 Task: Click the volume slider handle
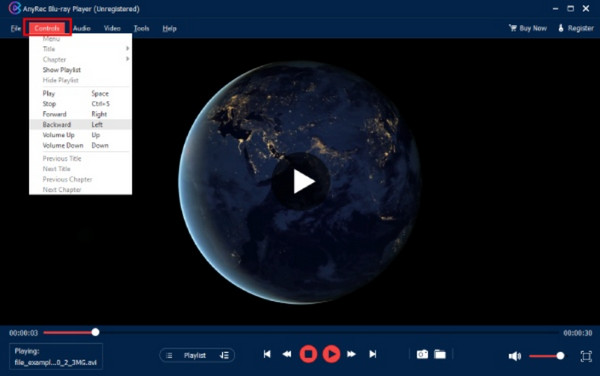(x=560, y=356)
